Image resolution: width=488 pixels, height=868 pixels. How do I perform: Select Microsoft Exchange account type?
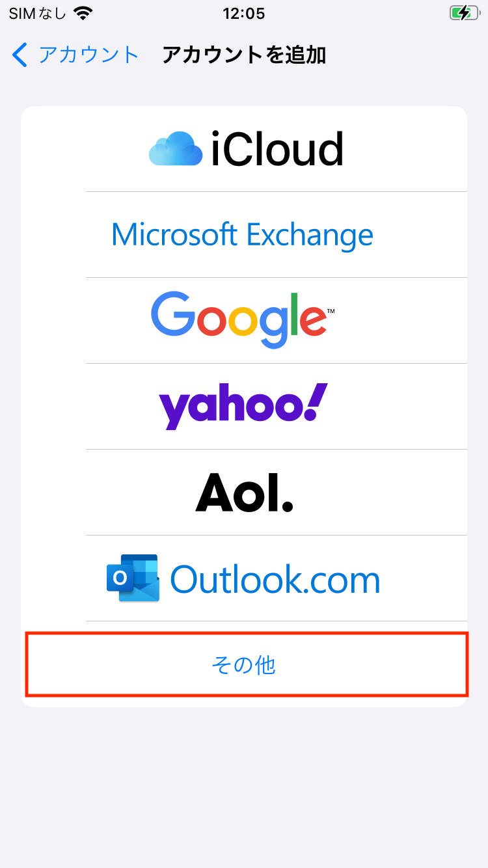(242, 234)
